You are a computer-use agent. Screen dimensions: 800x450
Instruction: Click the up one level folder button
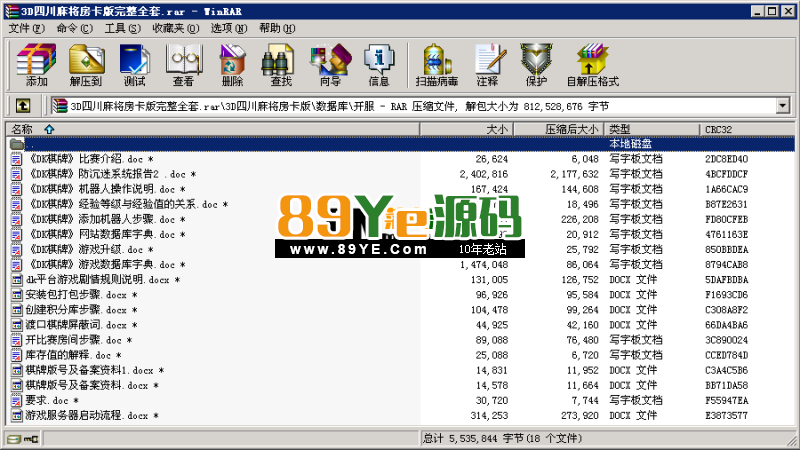(x=23, y=106)
